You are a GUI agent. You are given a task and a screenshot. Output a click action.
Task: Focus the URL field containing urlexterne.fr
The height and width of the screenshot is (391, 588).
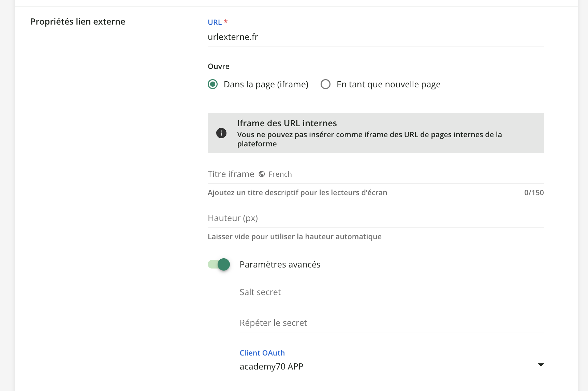[x=375, y=37]
